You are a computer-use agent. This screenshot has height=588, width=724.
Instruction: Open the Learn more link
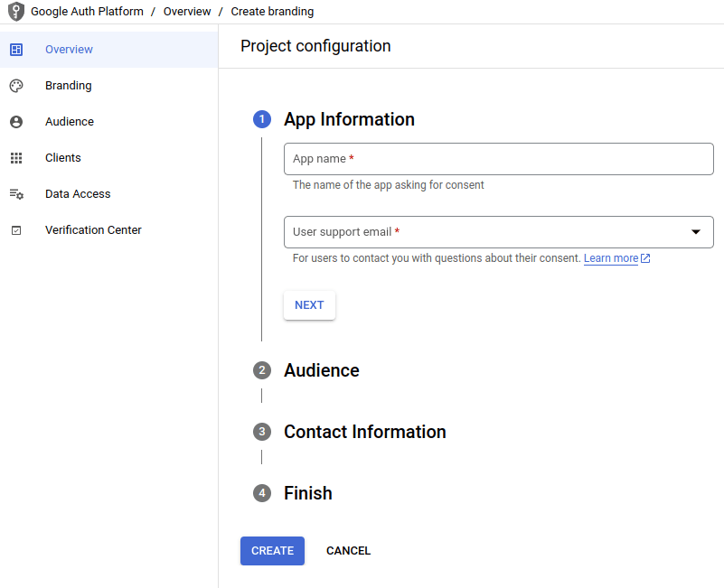click(x=611, y=258)
